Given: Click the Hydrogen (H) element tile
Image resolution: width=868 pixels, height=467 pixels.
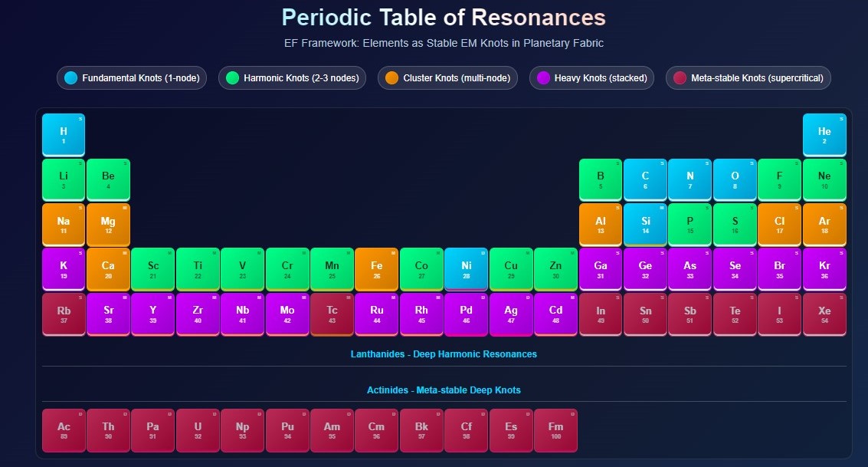Looking at the screenshot, I should 64,134.
